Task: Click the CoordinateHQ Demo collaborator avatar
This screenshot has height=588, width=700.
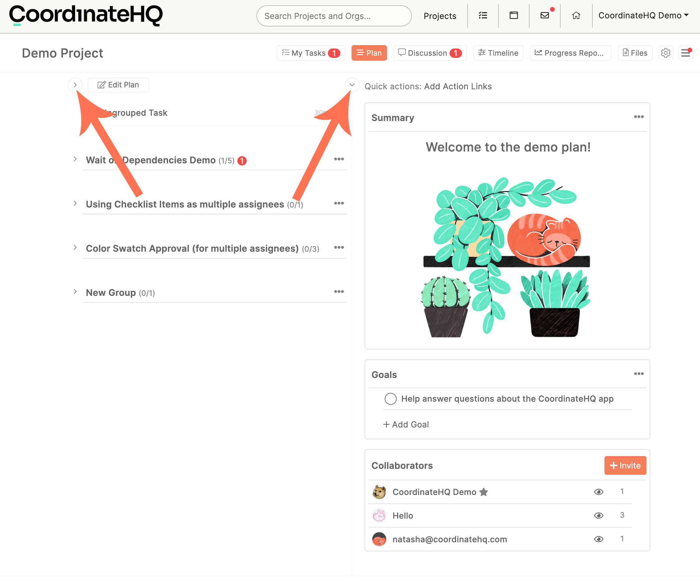Action: pos(379,492)
